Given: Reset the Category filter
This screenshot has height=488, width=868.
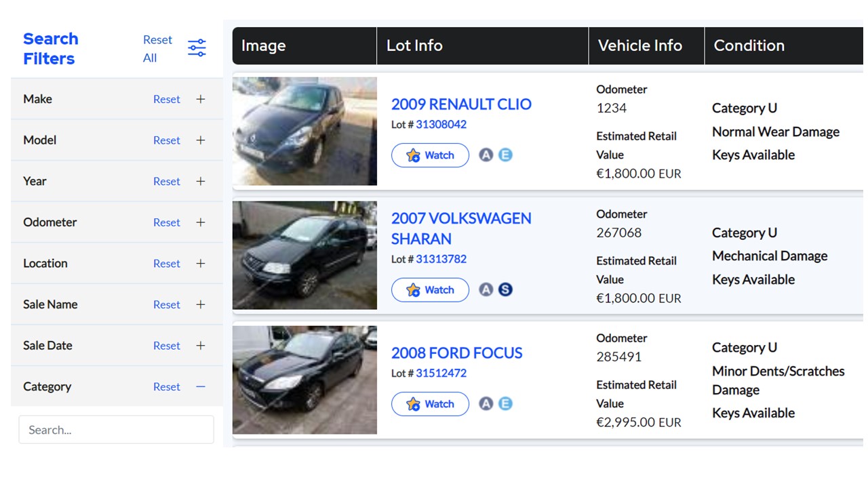Looking at the screenshot, I should 167,386.
